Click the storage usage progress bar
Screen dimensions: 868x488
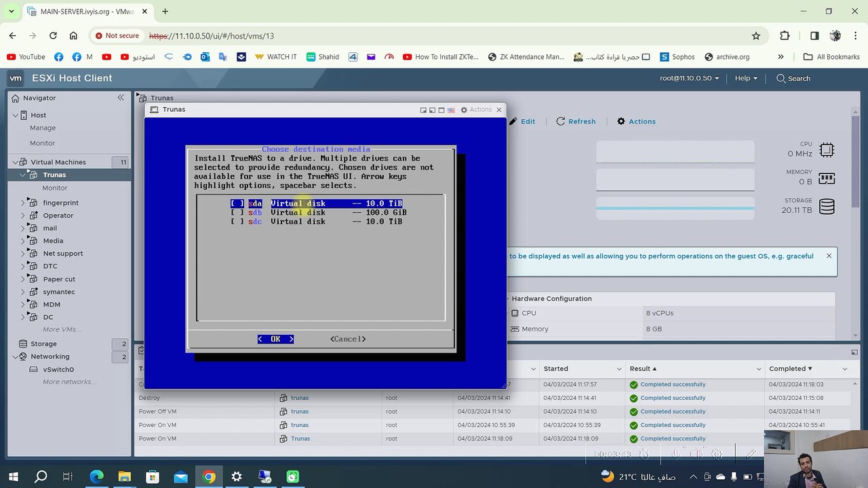[675, 209]
